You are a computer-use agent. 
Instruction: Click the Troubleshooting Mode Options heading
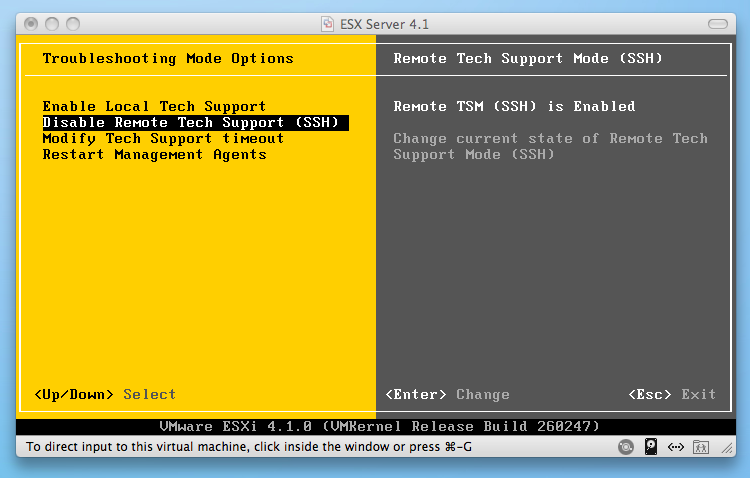pyautogui.click(x=168, y=59)
